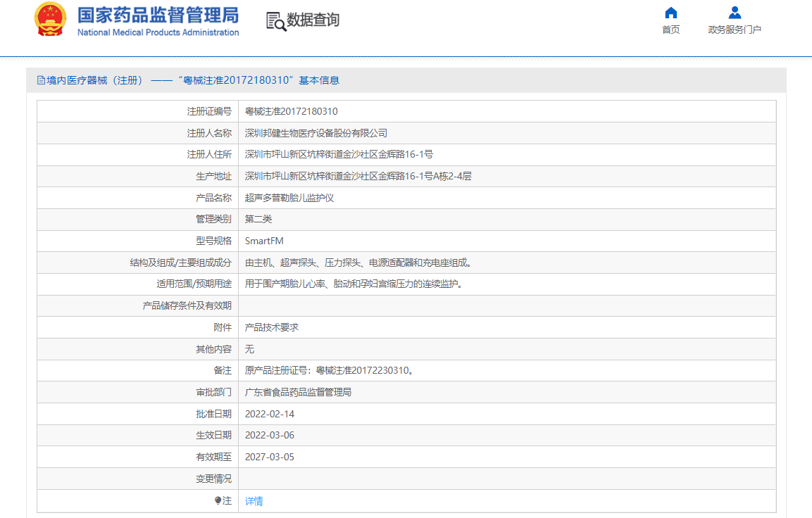
Task: Select the SmartFM model value
Action: [x=264, y=241]
